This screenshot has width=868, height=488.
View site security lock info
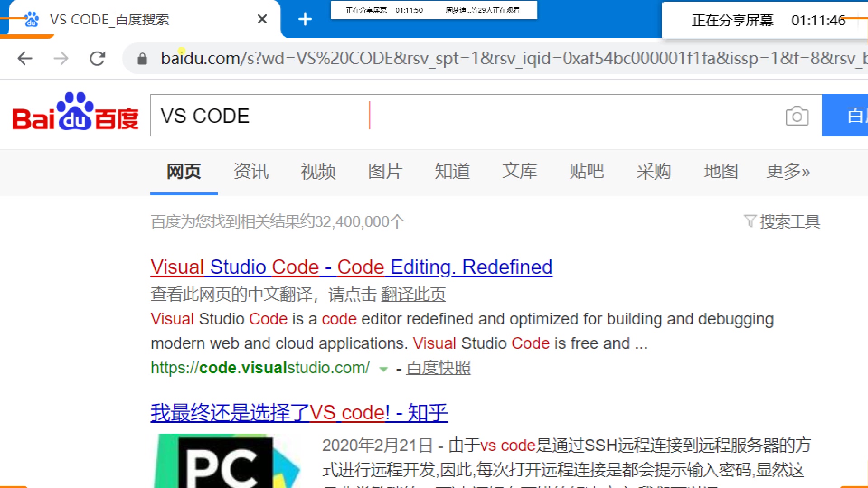coord(142,59)
